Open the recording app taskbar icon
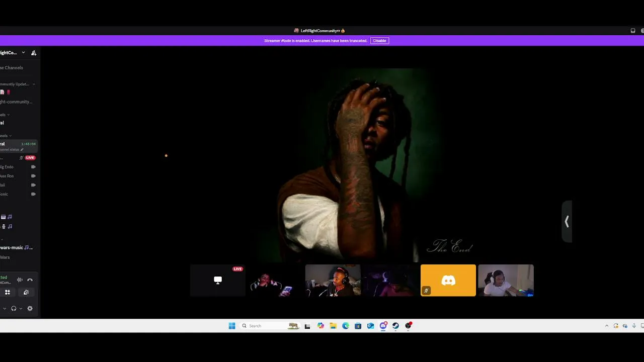Image resolution: width=644 pixels, height=362 pixels. coord(408,326)
